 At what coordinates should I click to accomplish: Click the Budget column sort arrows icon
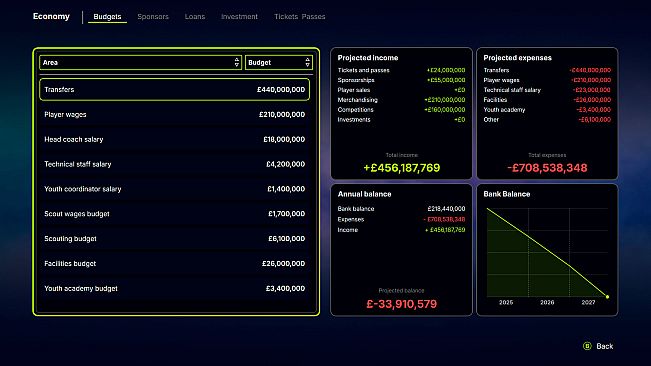tap(308, 63)
